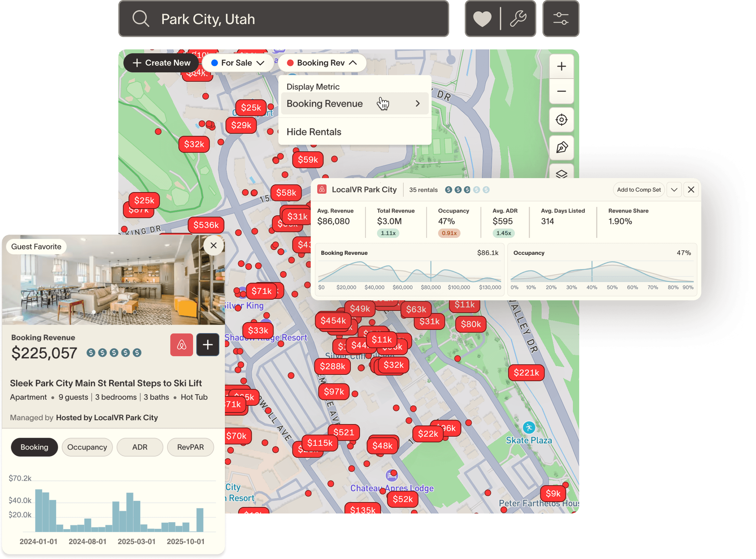
Task: Click the Create New button
Action: pos(161,63)
